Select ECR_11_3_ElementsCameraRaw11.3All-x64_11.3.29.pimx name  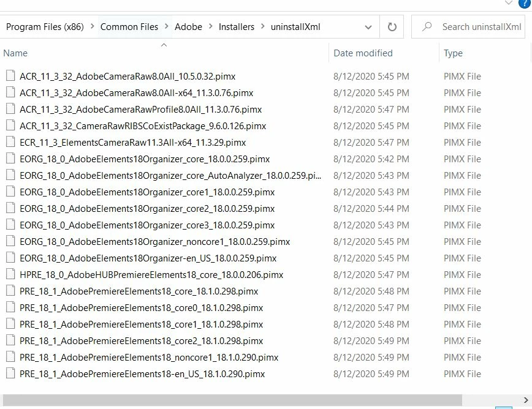[x=132, y=142]
